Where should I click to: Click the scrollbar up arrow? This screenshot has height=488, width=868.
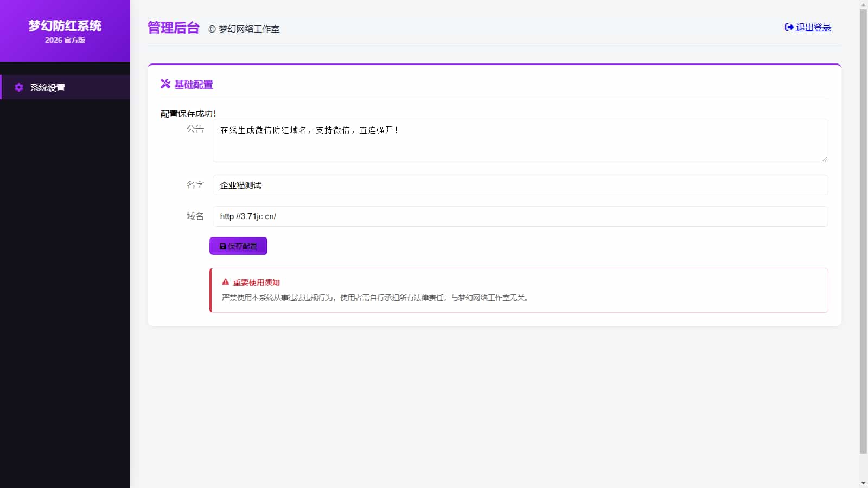tap(863, 4)
